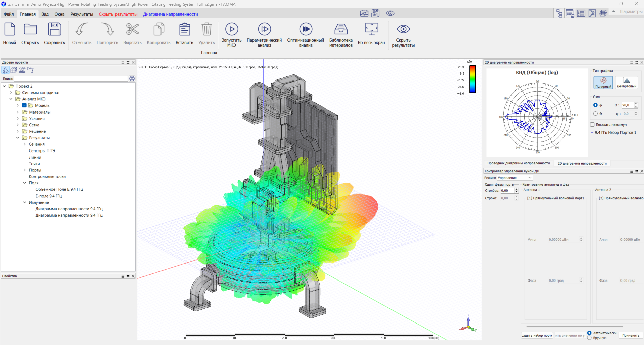Select E-поле 9.4 ГГц tree item
Viewport: 644px width, 345px height.
point(49,196)
